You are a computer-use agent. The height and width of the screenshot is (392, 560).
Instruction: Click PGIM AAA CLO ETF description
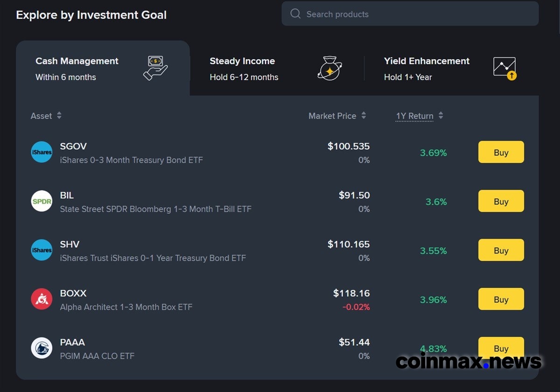pyautogui.click(x=97, y=356)
